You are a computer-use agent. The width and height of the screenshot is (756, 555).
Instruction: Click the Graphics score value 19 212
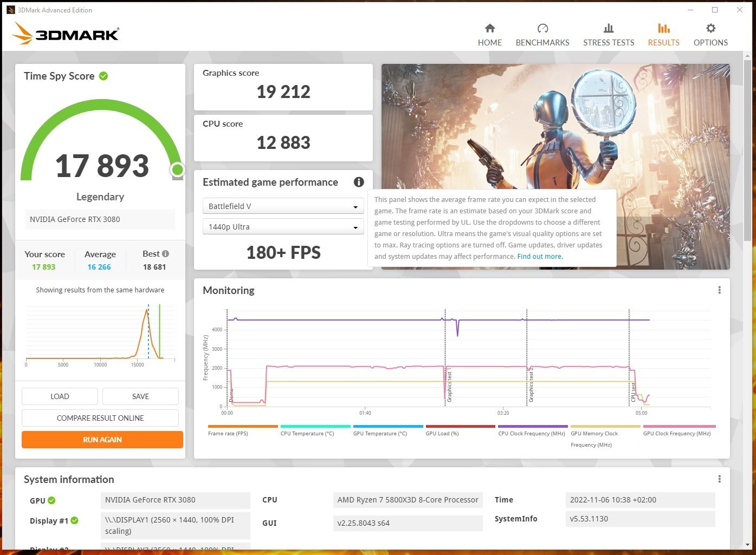pos(283,92)
